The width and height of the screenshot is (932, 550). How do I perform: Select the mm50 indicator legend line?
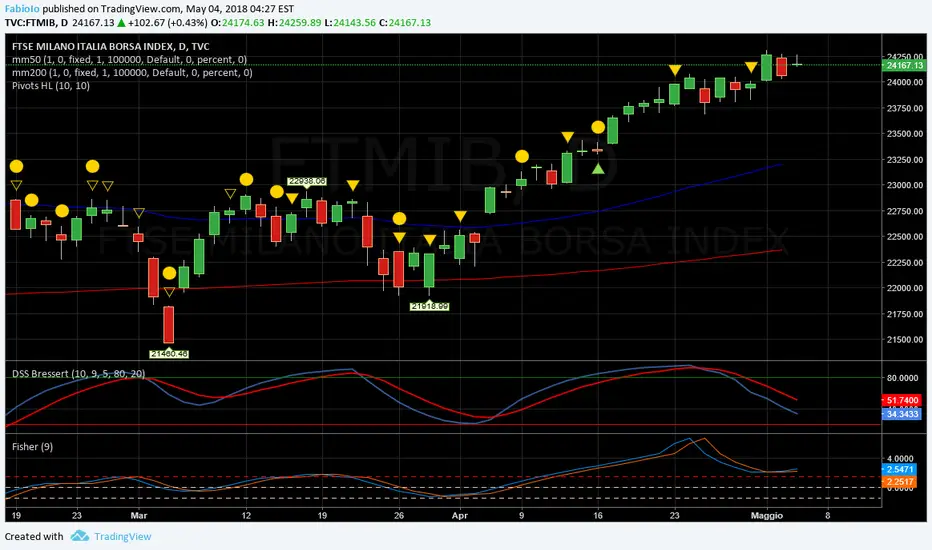tap(130, 59)
